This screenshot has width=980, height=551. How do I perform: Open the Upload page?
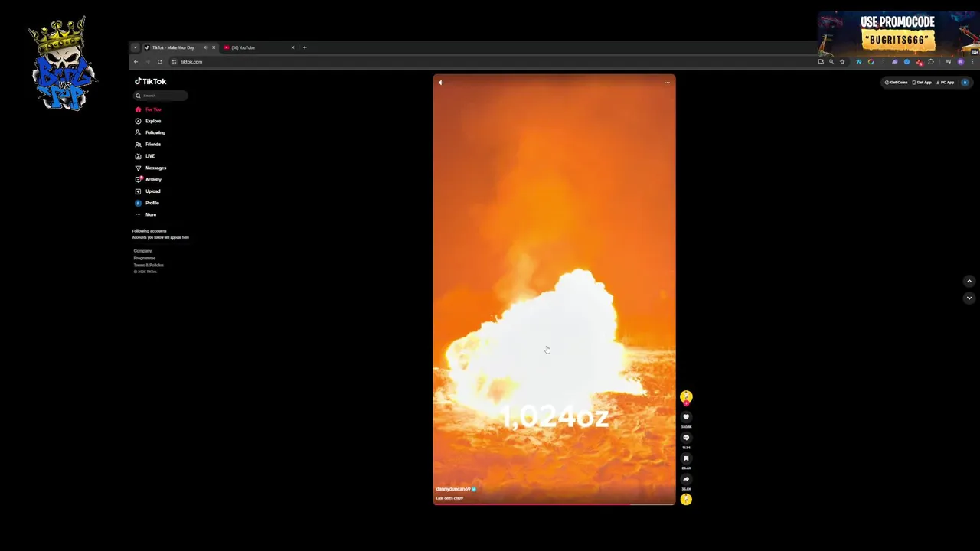click(x=148, y=191)
